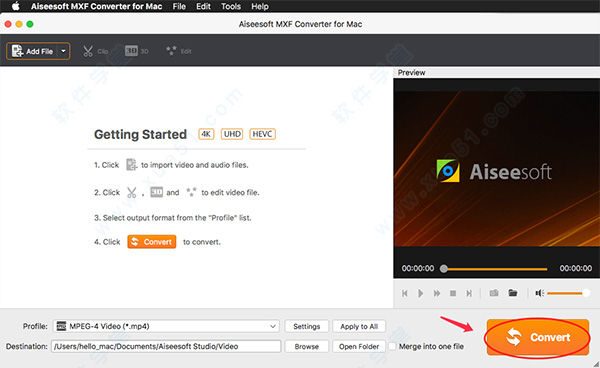Skip to next file in preview
Viewport: 600px width, 368px height.
(469, 293)
